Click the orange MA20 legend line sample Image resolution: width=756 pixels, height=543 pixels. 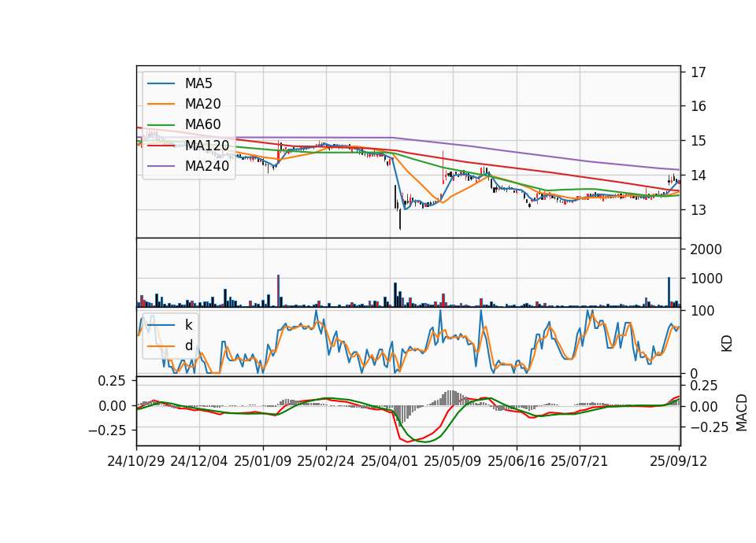161,104
